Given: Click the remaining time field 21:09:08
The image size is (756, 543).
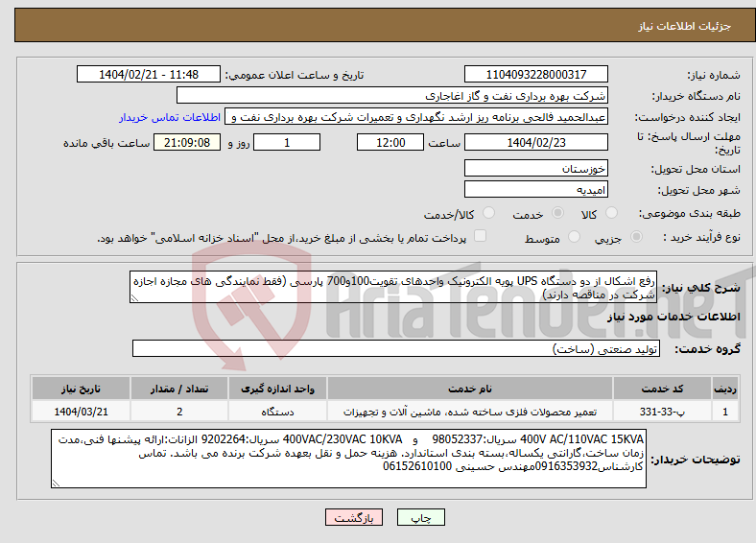Looking at the screenshot, I should 187,142.
